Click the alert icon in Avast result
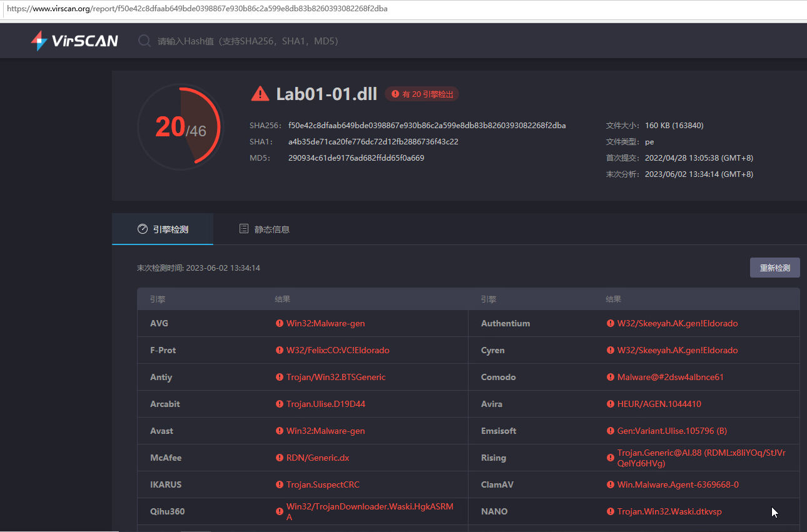This screenshot has width=807, height=532. (x=280, y=431)
